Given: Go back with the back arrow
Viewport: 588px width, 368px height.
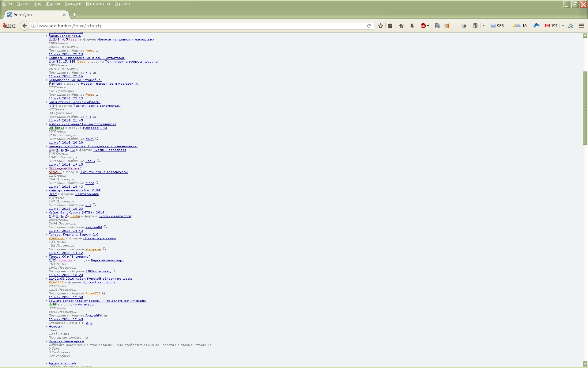Looking at the screenshot, I should 24,26.
